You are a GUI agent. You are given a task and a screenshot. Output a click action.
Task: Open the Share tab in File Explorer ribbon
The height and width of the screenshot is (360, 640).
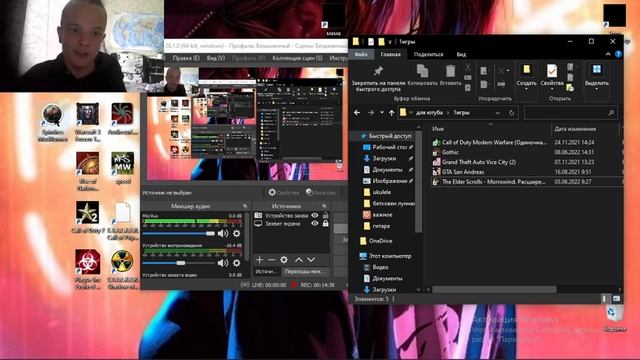point(428,54)
